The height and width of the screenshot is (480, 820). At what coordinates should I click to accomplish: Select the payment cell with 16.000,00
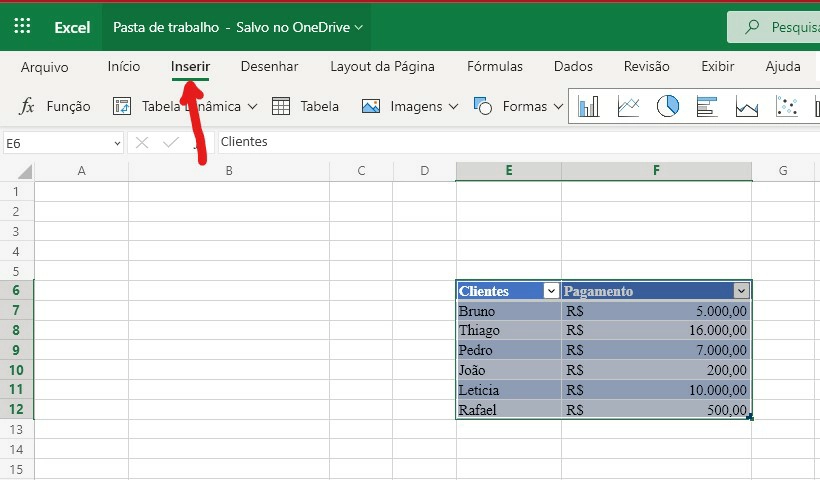click(x=656, y=330)
